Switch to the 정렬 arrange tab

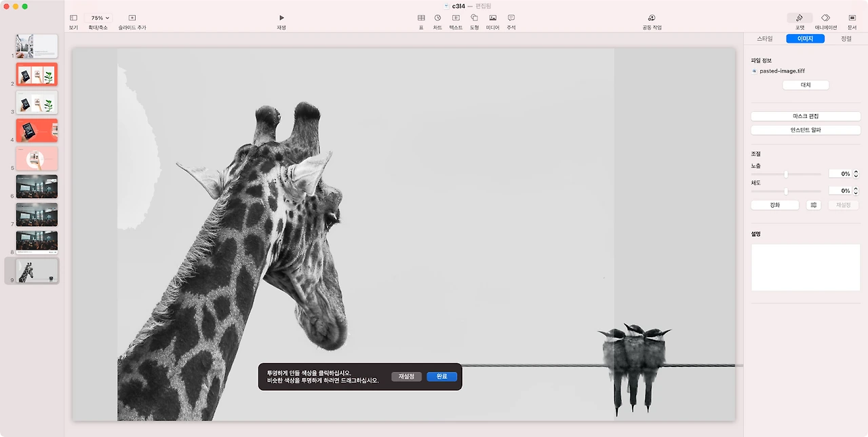tap(846, 39)
